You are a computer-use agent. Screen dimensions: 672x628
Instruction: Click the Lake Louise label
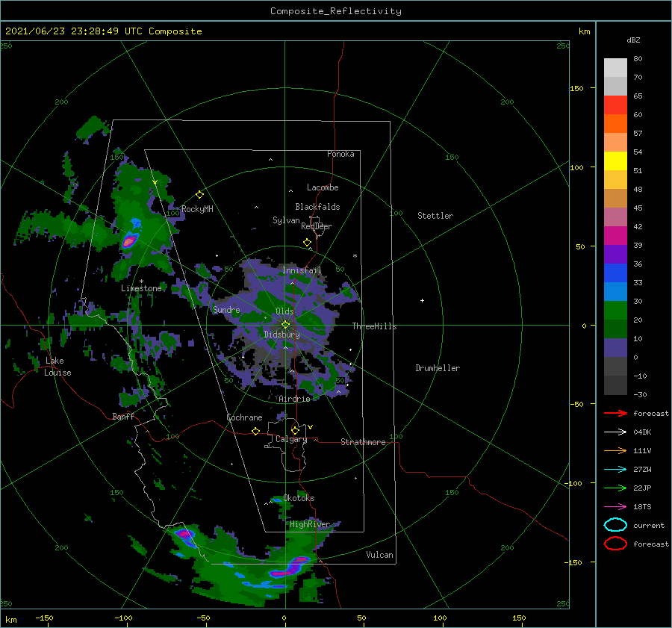pyautogui.click(x=57, y=367)
